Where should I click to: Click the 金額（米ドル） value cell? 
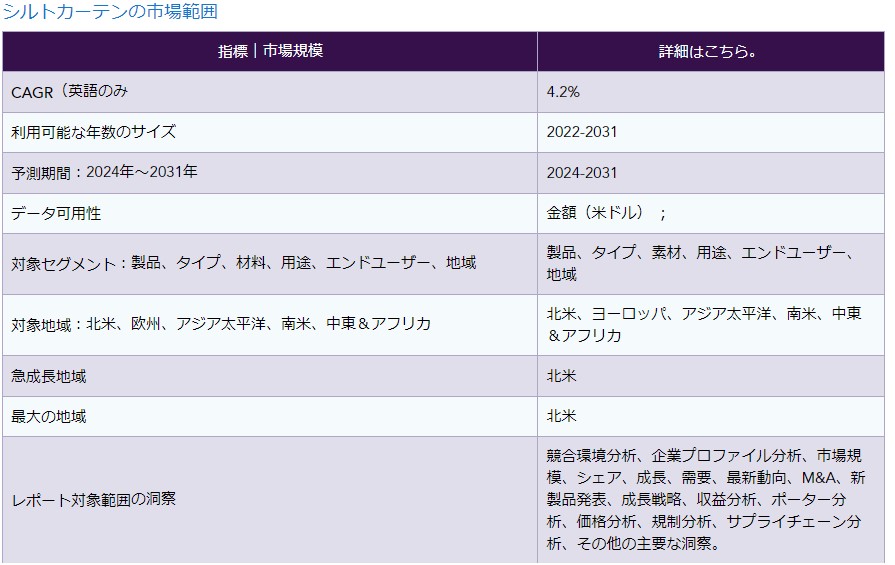[606, 213]
